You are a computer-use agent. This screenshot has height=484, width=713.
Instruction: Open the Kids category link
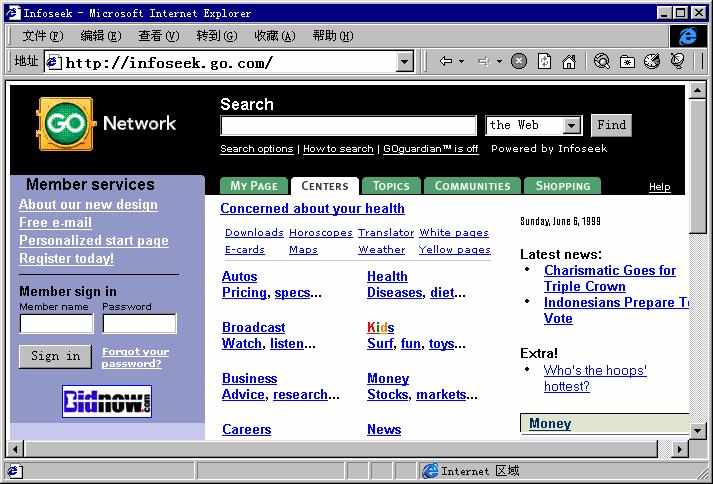[381, 328]
